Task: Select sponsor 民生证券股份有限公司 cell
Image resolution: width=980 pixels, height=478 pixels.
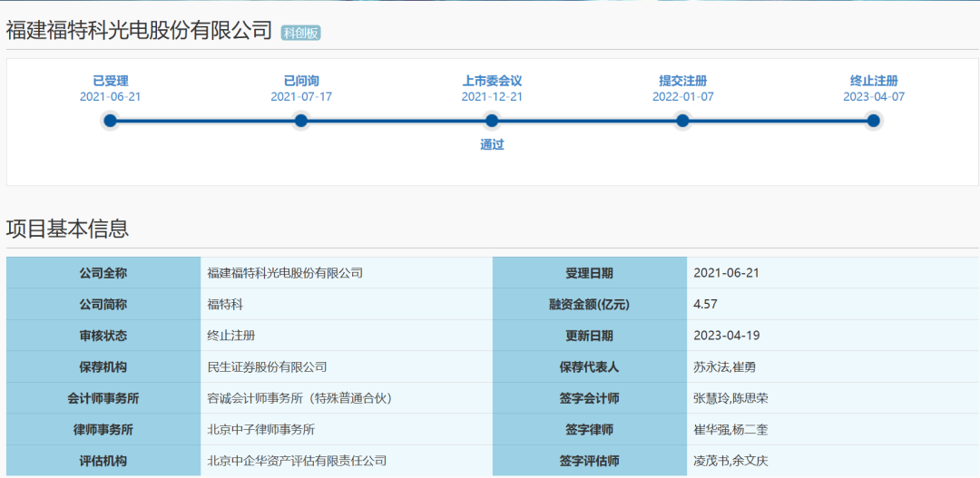Action: click(267, 367)
